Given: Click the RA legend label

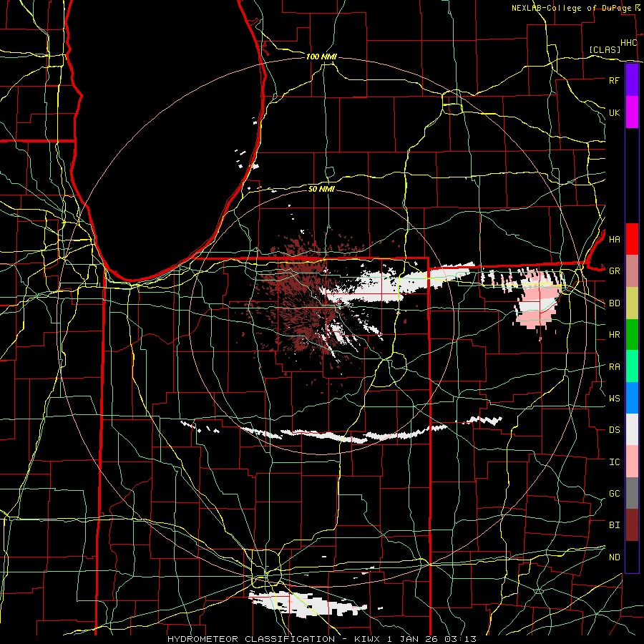Looking at the screenshot, I should 614,367.
